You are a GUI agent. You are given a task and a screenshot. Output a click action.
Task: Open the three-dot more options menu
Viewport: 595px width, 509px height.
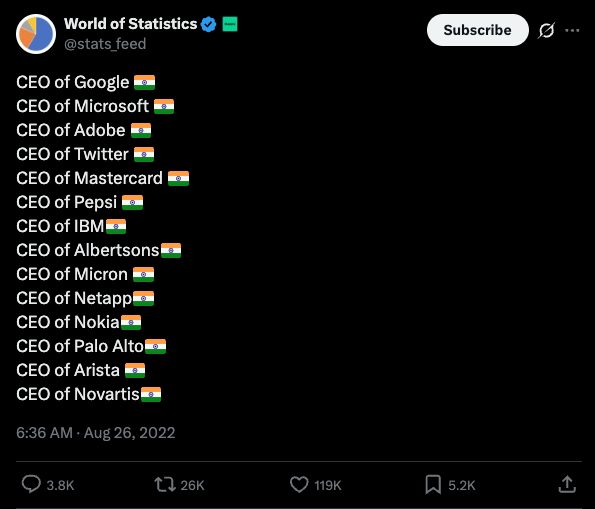[572, 30]
